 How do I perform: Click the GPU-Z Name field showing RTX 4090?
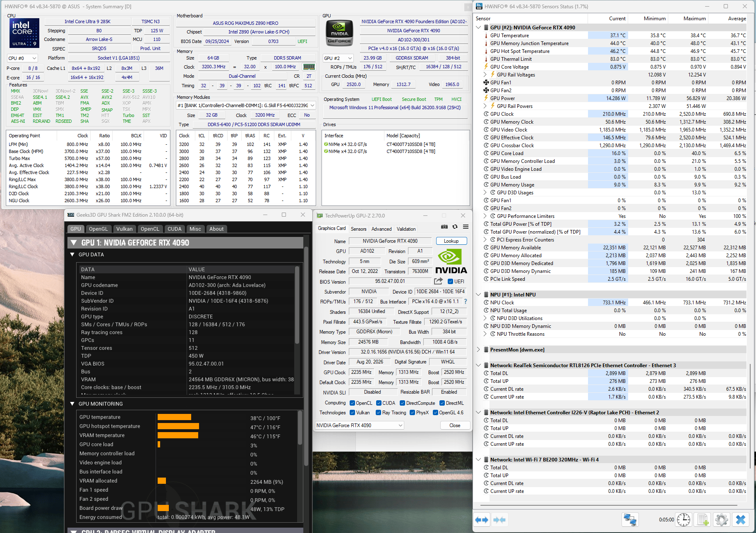(390, 241)
